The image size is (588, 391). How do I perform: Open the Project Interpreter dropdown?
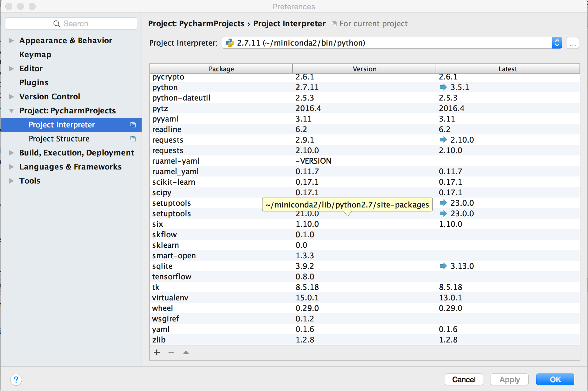click(x=557, y=43)
